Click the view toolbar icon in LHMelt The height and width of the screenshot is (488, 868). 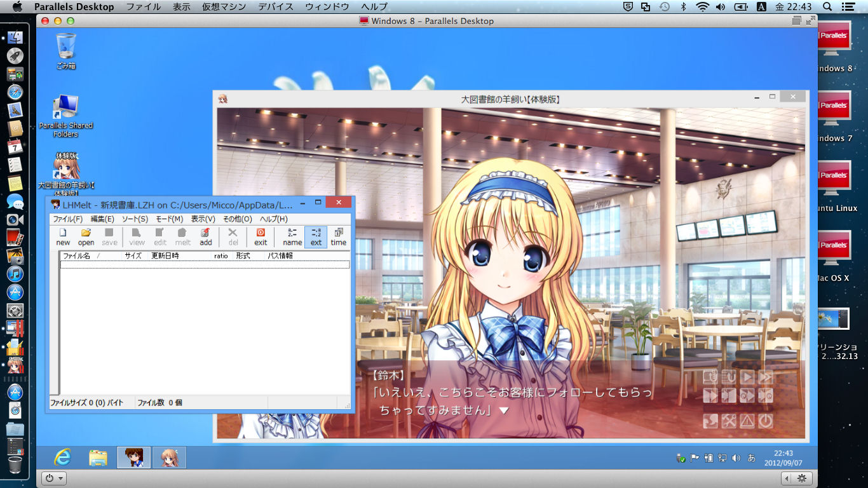(137, 236)
